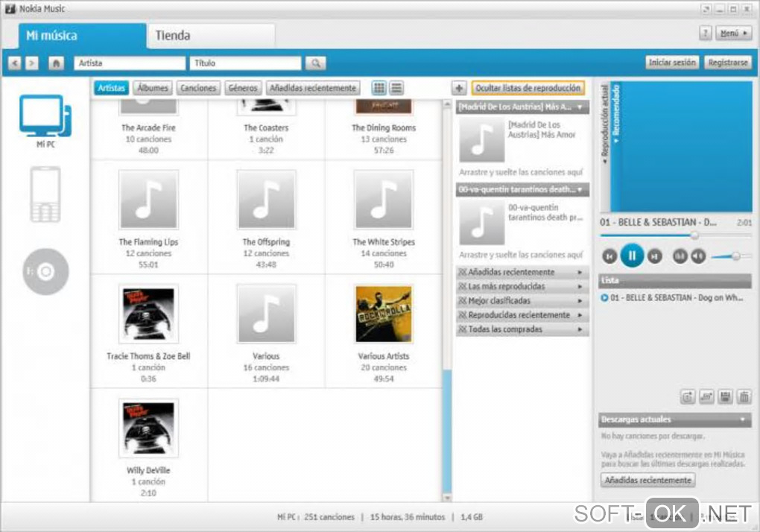The image size is (760, 532).
Task: Click Añadidas recientemente button in downloads panel
Action: tap(648, 480)
